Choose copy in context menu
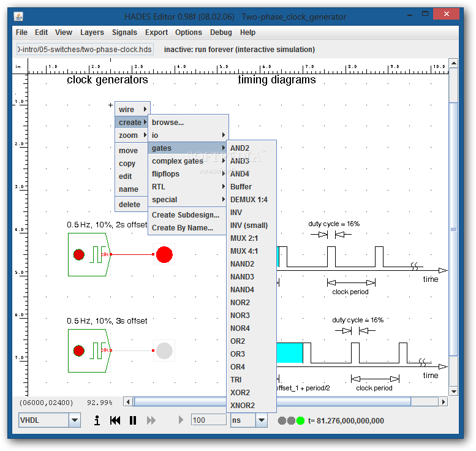Screen dimensions: 476x451 (132, 164)
